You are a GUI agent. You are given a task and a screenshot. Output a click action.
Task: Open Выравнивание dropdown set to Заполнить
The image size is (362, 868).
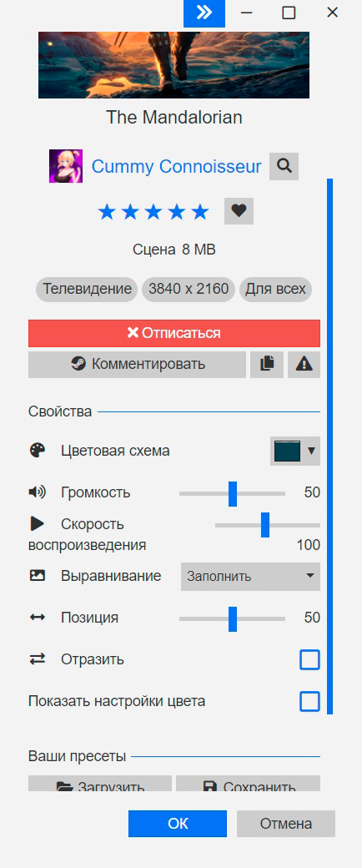tap(251, 576)
